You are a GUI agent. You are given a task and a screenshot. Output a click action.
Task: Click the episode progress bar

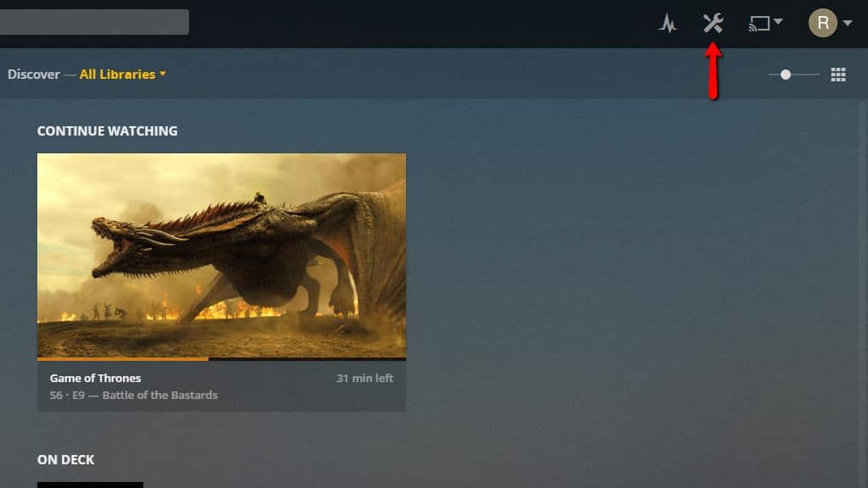point(221,359)
